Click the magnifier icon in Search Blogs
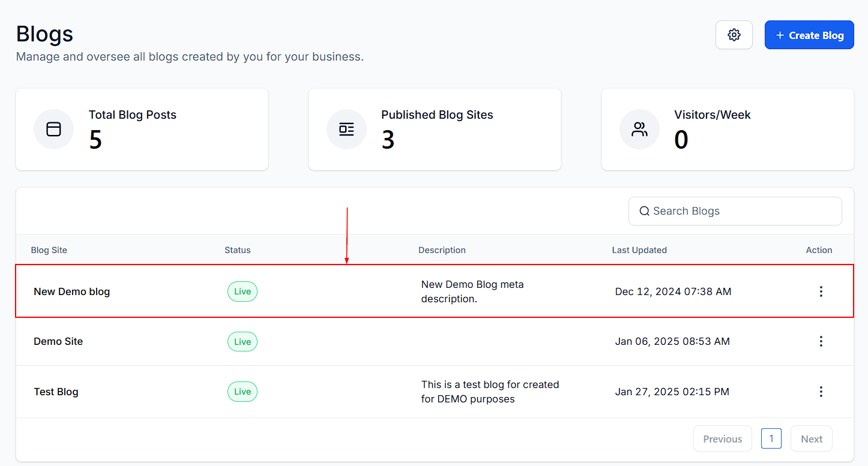The image size is (868, 466). point(644,211)
